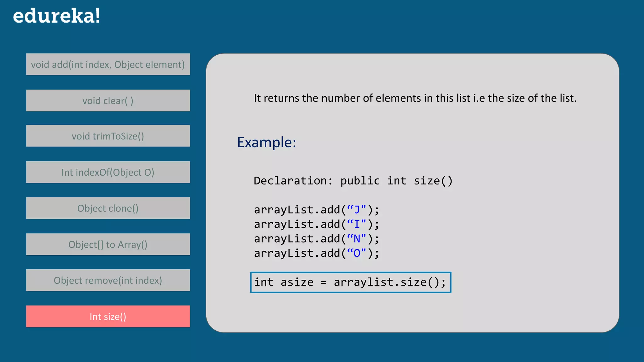This screenshot has width=644, height=362.
Task: Select the void add(int index, Object element) box
Action: pos(108,64)
